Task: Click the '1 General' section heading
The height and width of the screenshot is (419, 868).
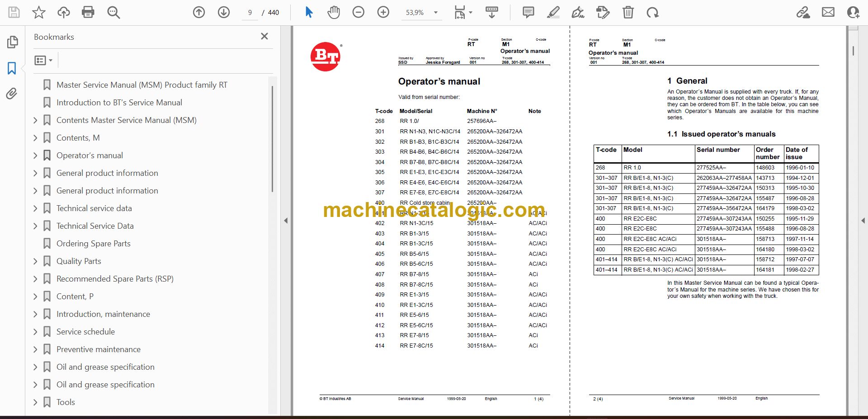Action: pos(687,81)
